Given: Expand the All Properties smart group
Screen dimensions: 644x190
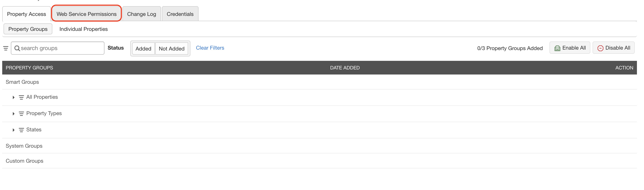Looking at the screenshot, I should (13, 97).
